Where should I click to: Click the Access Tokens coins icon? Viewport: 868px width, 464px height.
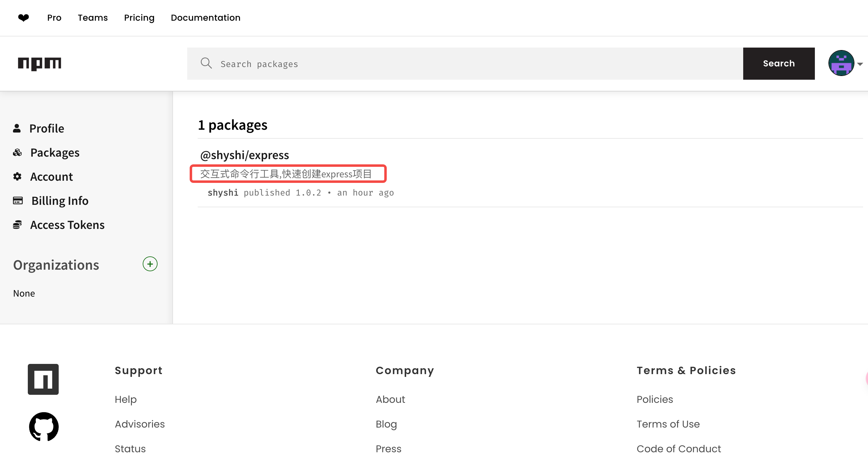pos(17,224)
